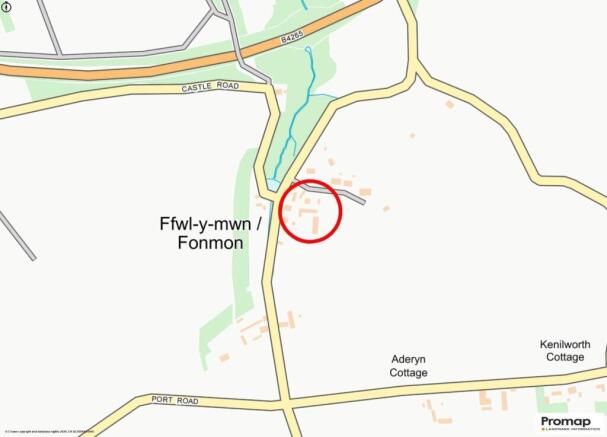Screen dimensions: 607x437
Task: Click the Port Road crossroads junction
Action: point(285,404)
